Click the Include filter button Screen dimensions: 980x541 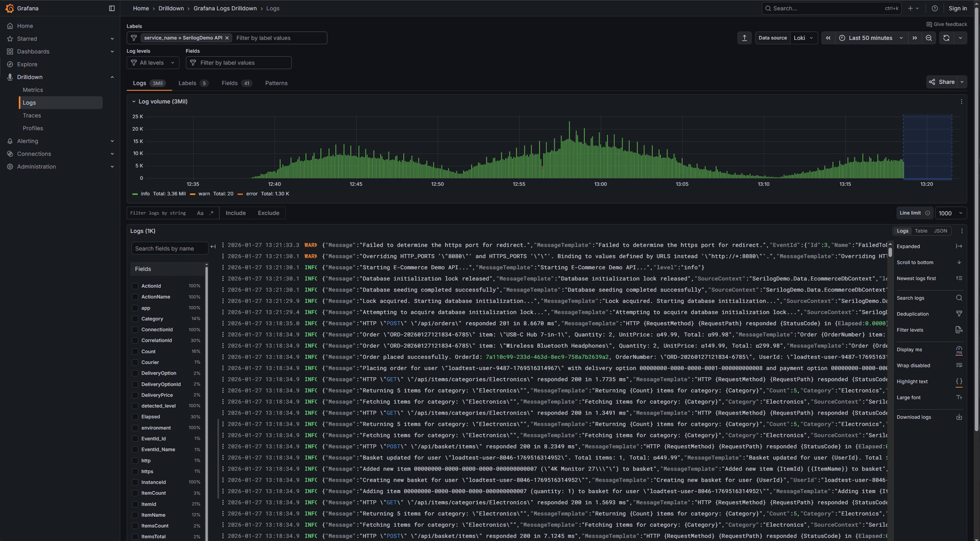236,213
